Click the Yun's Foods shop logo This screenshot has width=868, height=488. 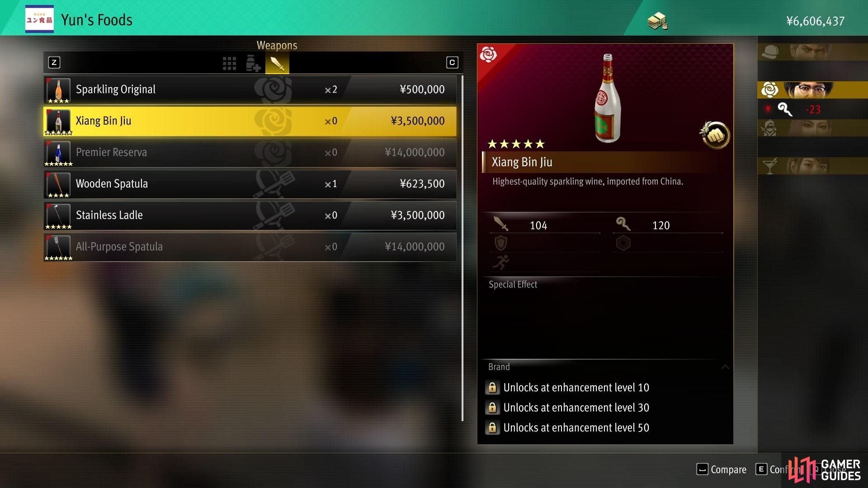(x=39, y=19)
